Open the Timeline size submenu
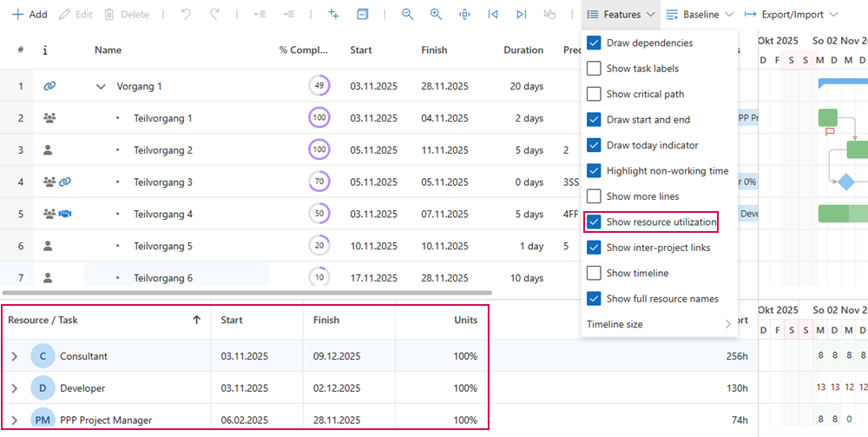The height and width of the screenshot is (437, 868). [660, 324]
